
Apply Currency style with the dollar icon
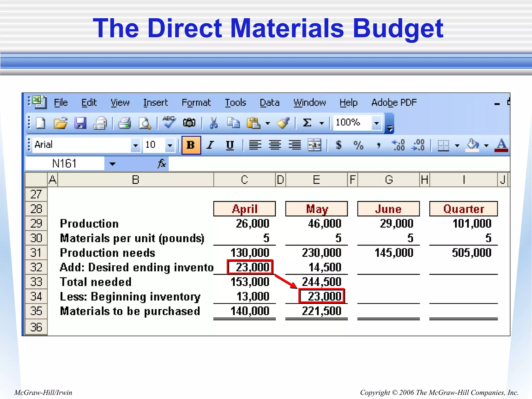(x=338, y=145)
